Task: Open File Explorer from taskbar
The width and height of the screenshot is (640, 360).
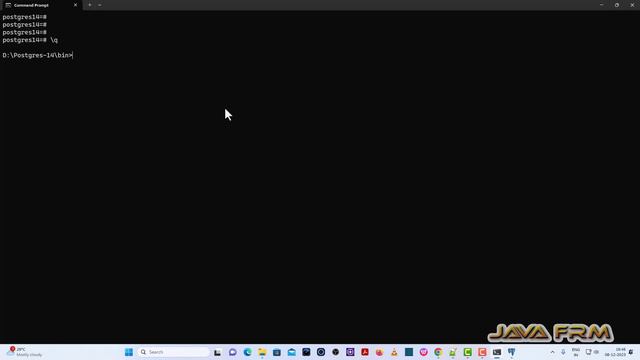Action: tap(262, 352)
